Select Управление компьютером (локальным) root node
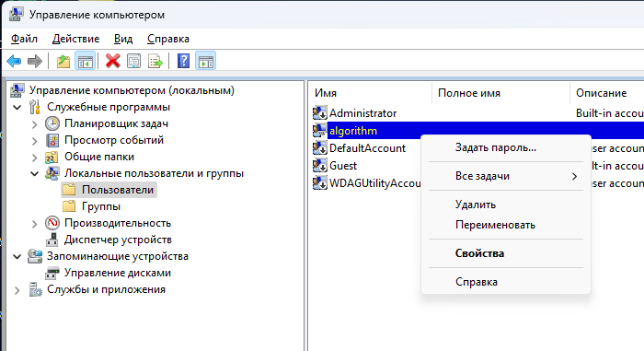644x351 pixels. coord(132,90)
